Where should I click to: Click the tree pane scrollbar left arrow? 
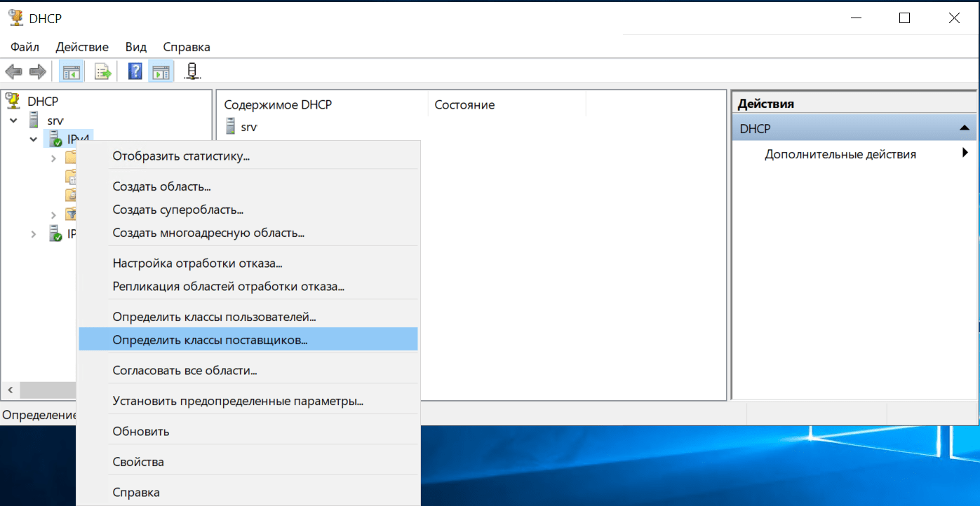[10, 390]
